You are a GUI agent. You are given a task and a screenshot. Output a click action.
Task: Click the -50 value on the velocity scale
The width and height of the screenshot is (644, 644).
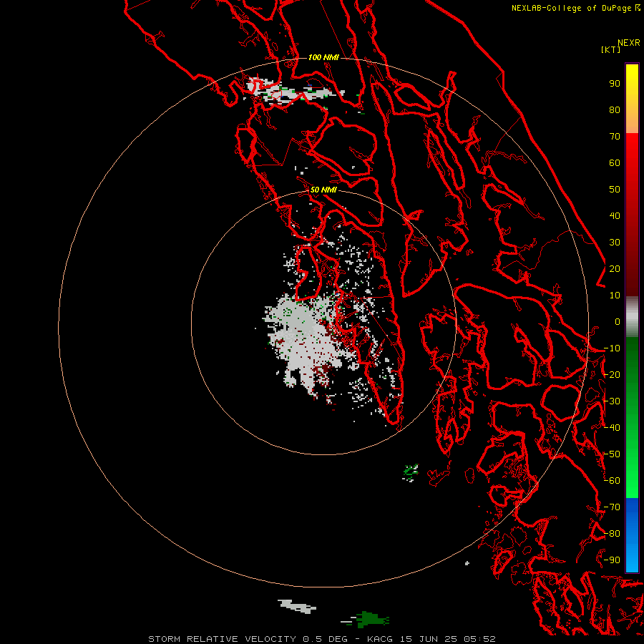pyautogui.click(x=612, y=454)
